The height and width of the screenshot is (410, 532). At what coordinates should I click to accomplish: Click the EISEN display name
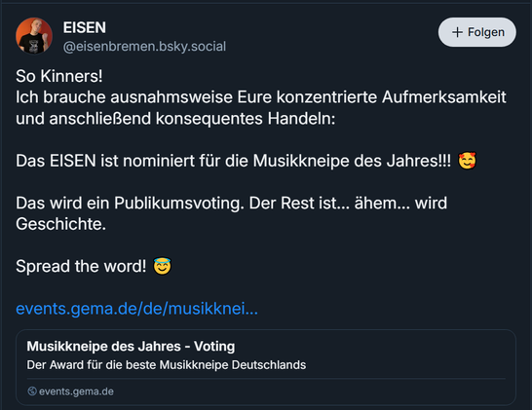pyautogui.click(x=85, y=28)
